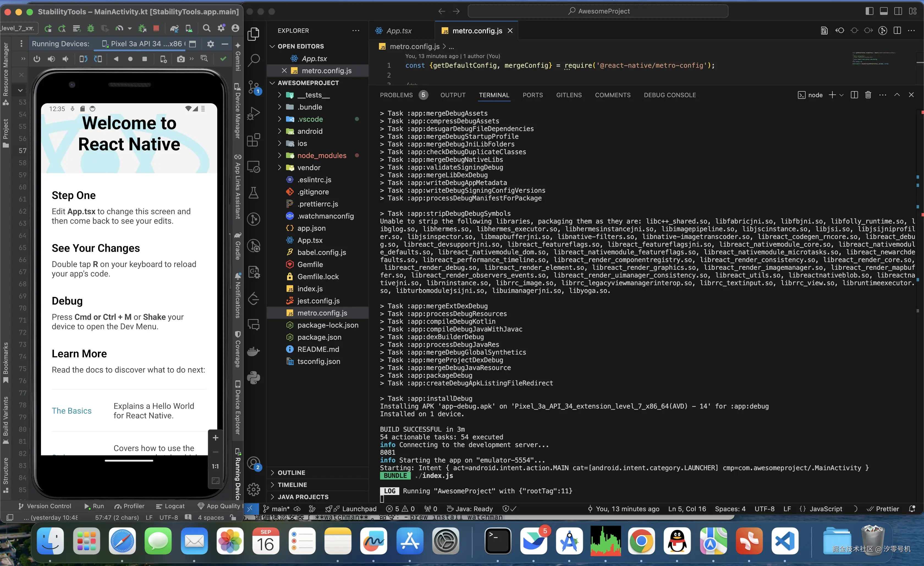Toggle the secondary side bar layout
This screenshot has height=566, width=924.
click(x=898, y=11)
